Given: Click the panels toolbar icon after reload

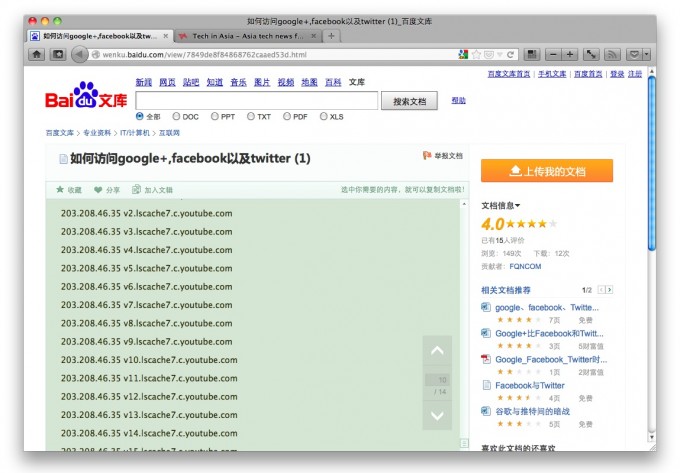Looking at the screenshot, I should 532,55.
